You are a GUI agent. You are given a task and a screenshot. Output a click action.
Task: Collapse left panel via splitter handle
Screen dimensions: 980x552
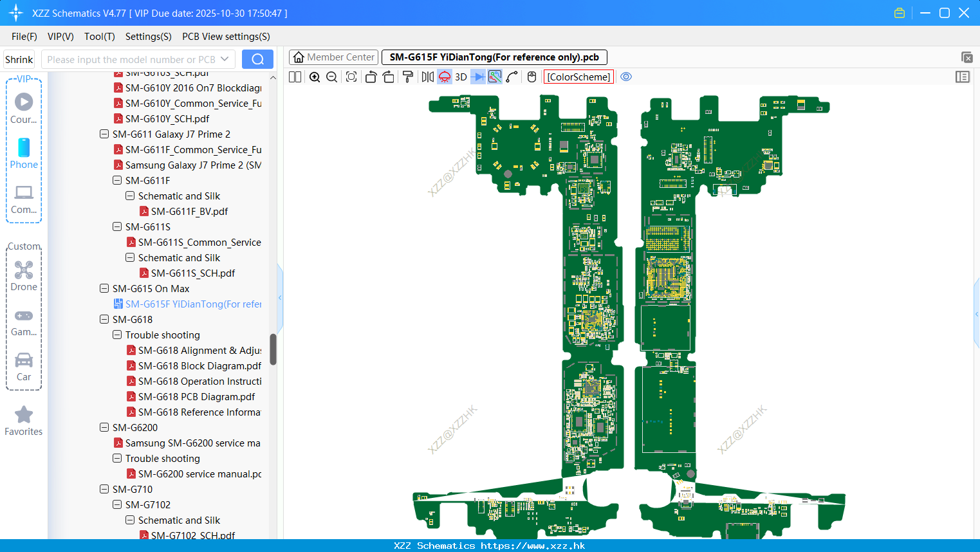point(280,297)
